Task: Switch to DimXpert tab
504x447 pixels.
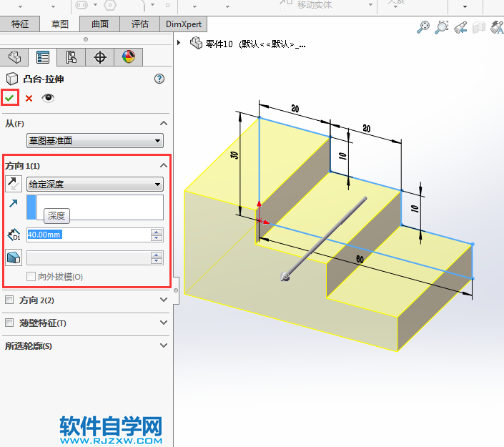Action: (x=184, y=24)
